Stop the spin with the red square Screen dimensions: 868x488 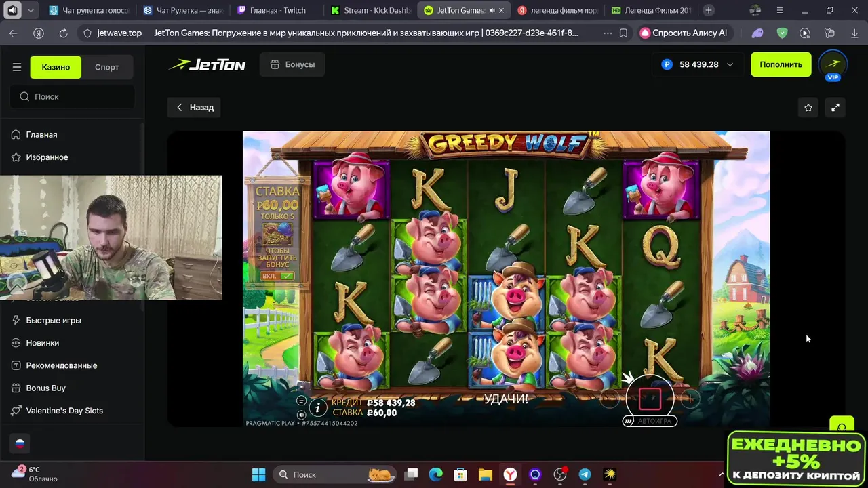650,399
